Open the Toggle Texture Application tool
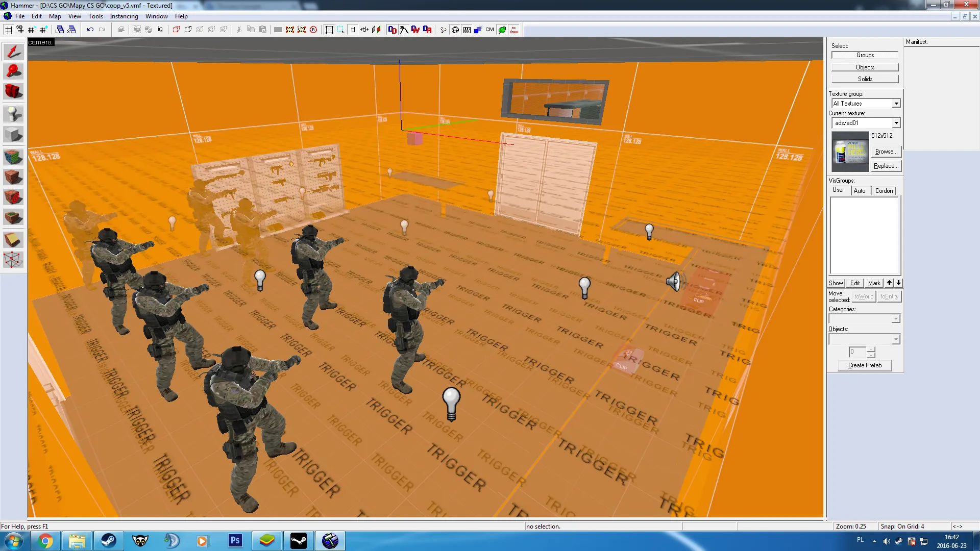980x551 pixels. coord(14,156)
